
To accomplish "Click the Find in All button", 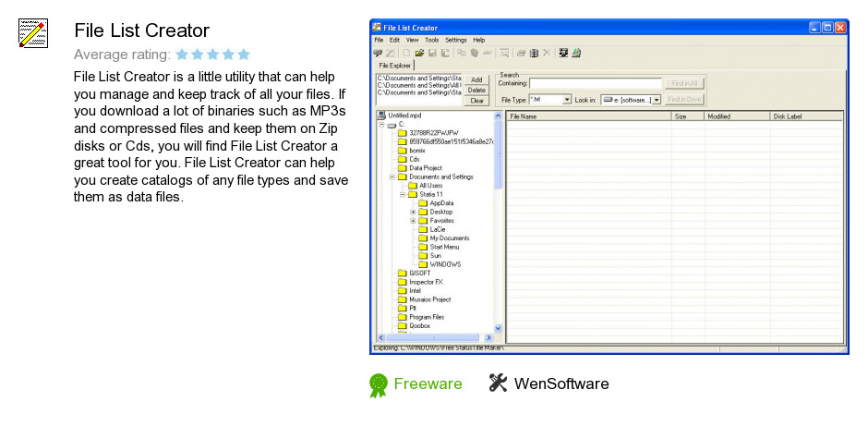I will [684, 84].
